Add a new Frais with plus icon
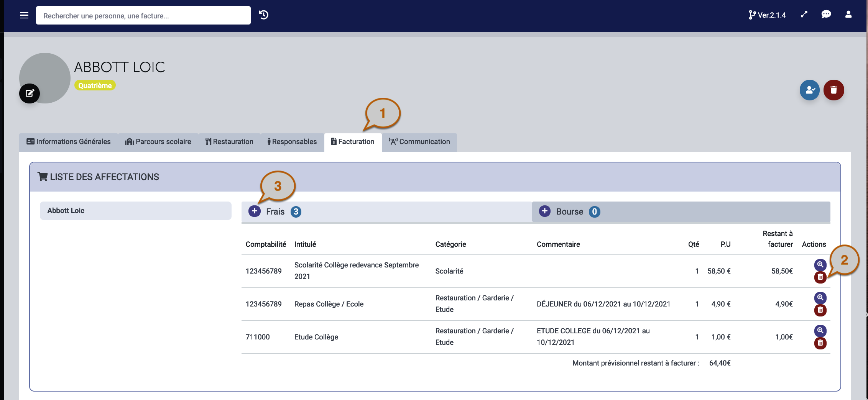 pyautogui.click(x=255, y=211)
